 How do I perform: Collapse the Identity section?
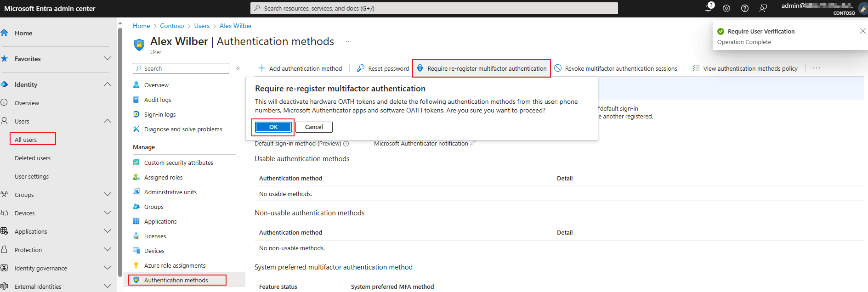[108, 84]
